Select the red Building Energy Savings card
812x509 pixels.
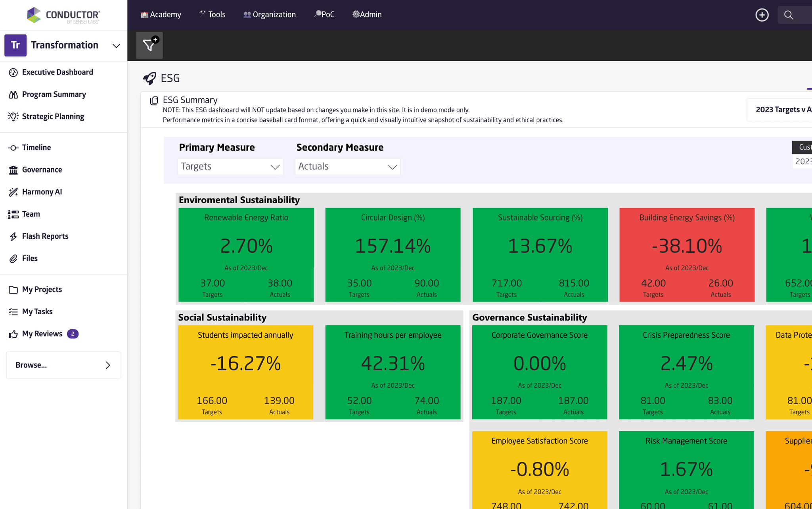pos(687,255)
